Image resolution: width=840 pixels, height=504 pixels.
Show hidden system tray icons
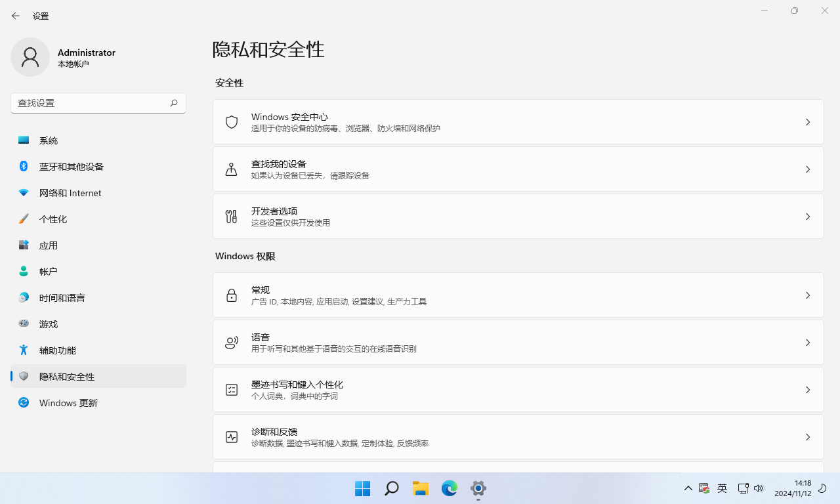(x=688, y=488)
